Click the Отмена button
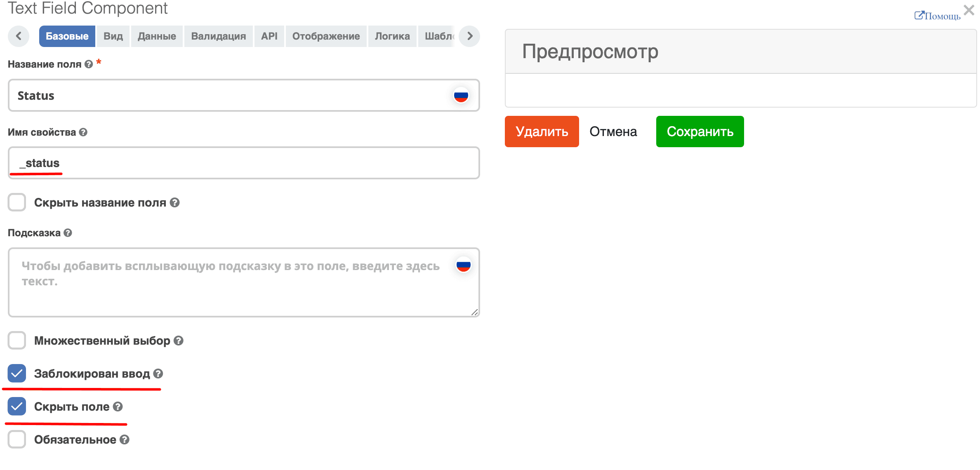 pyautogui.click(x=613, y=132)
